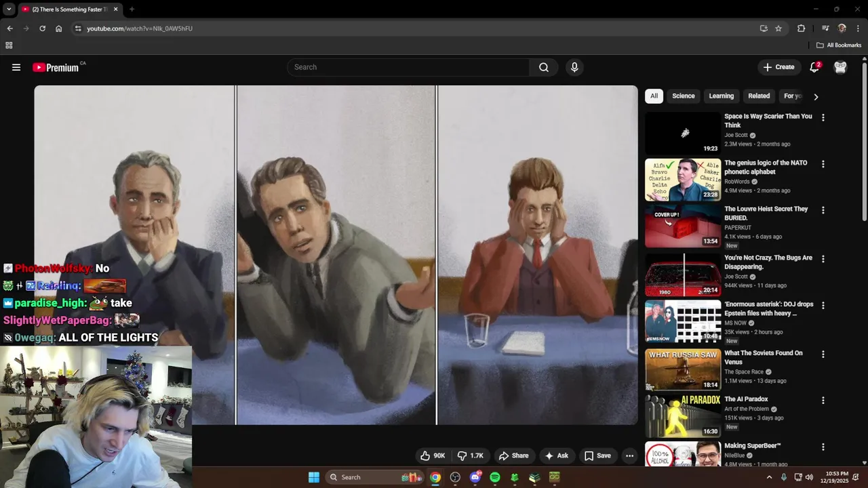Screen dimensions: 868x488
Task: Open The Space Race channel name
Action: pos(745,372)
